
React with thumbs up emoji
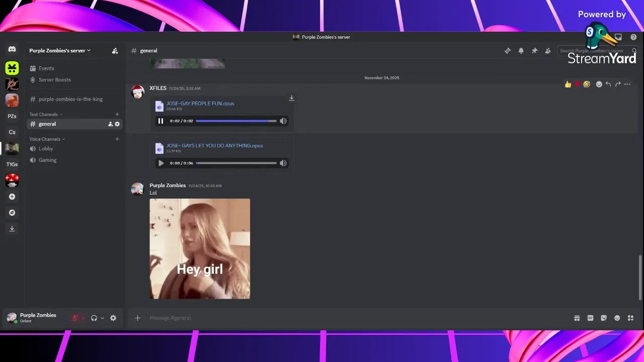point(568,84)
